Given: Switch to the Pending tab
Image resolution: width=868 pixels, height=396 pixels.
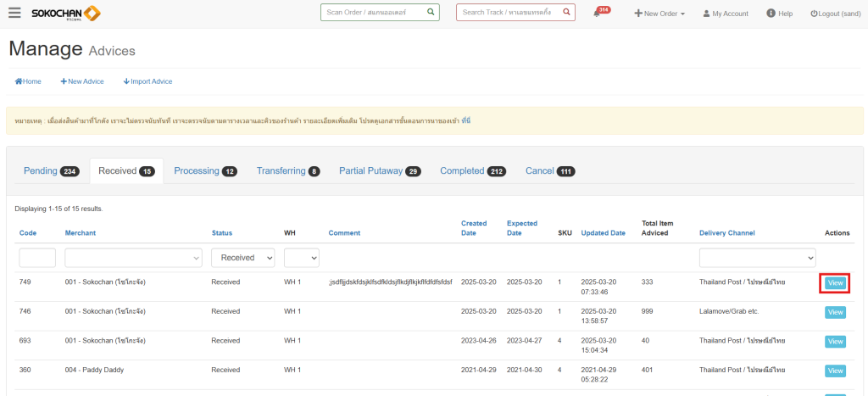Looking at the screenshot, I should 52,171.
